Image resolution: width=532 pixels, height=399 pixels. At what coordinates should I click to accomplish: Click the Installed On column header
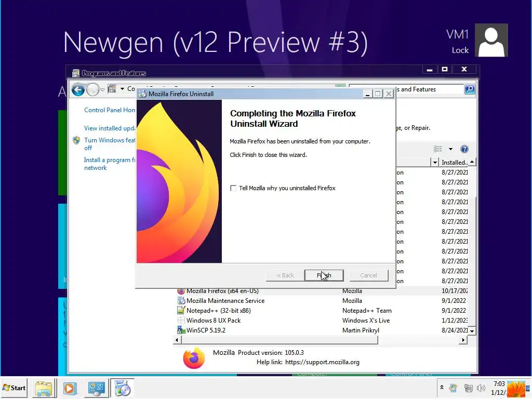point(454,162)
